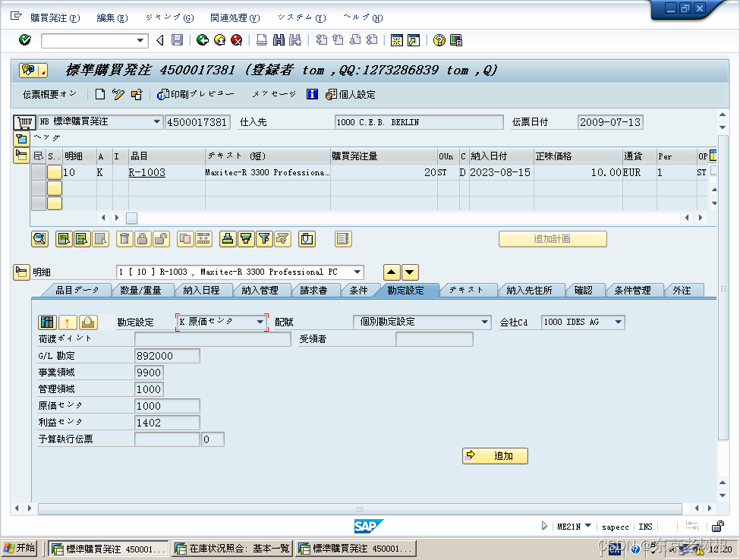Click the 追加計画 button

pos(553,239)
